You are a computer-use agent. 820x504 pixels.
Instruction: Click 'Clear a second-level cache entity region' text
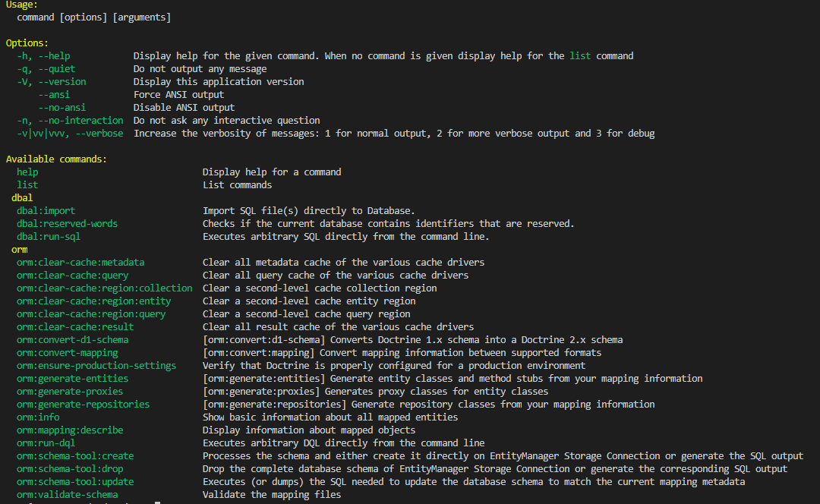point(309,301)
